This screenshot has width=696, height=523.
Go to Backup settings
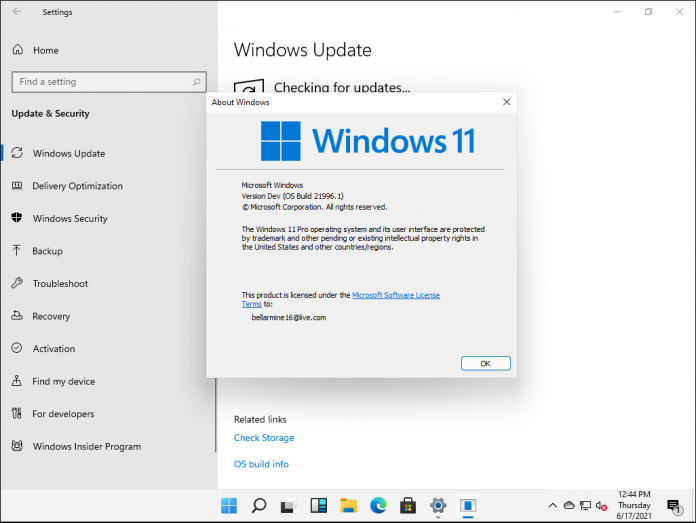(x=47, y=251)
